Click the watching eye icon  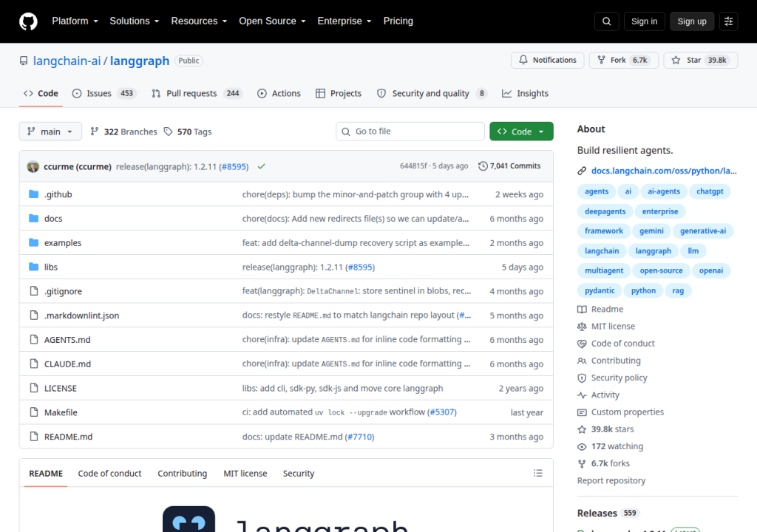point(582,447)
